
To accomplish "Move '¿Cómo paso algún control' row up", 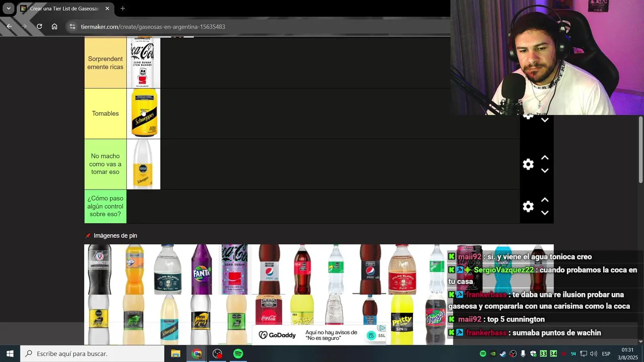I will pos(545,200).
